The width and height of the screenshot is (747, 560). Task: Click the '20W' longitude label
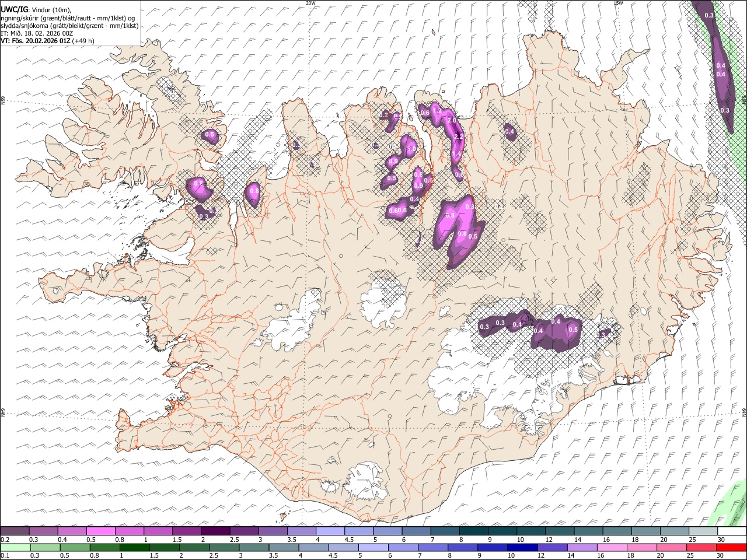[310, 3]
